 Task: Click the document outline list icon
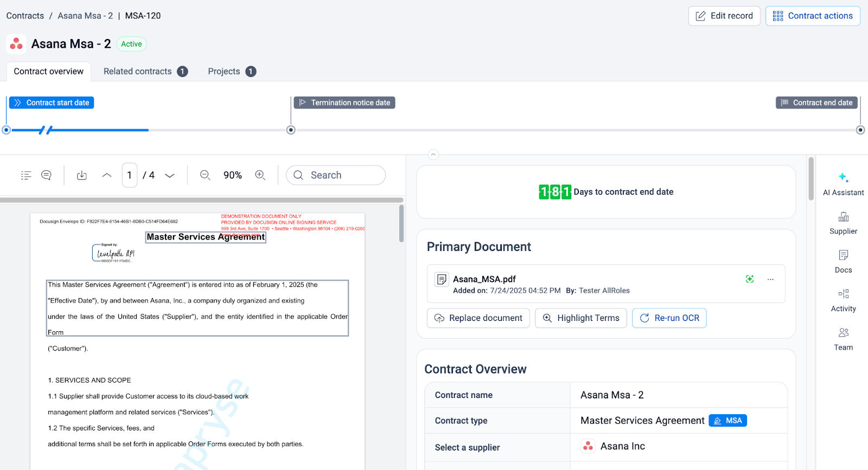26,175
